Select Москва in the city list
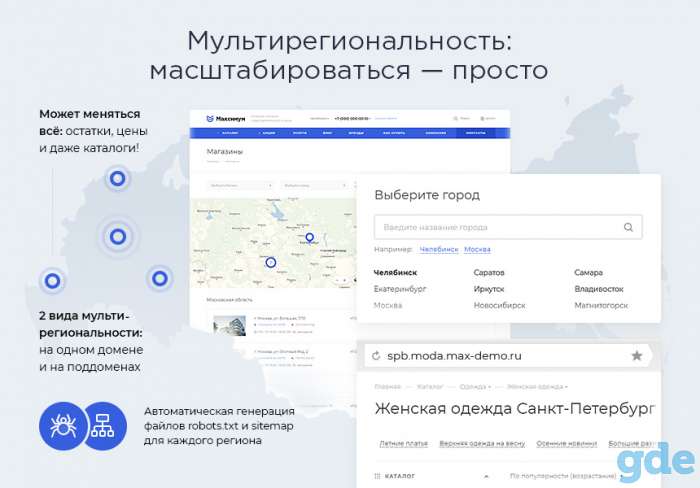 388,305
